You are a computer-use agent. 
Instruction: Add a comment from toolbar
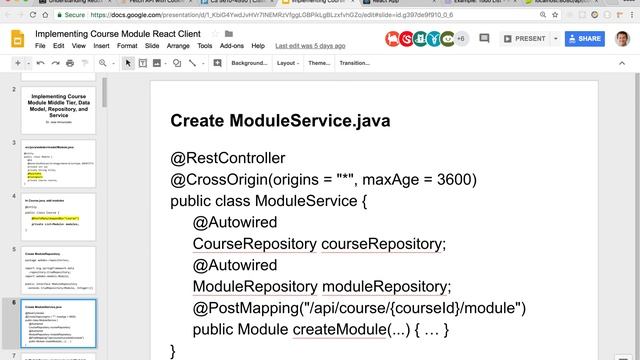click(218, 63)
